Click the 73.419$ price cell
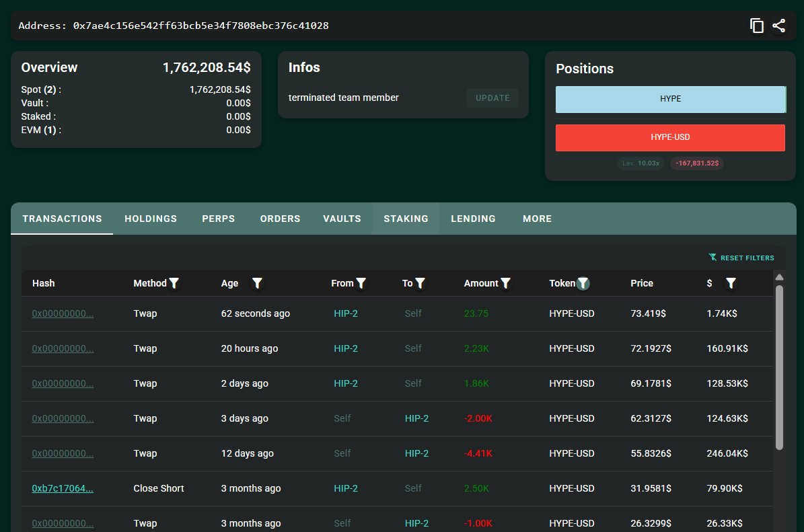The width and height of the screenshot is (804, 532). (648, 313)
